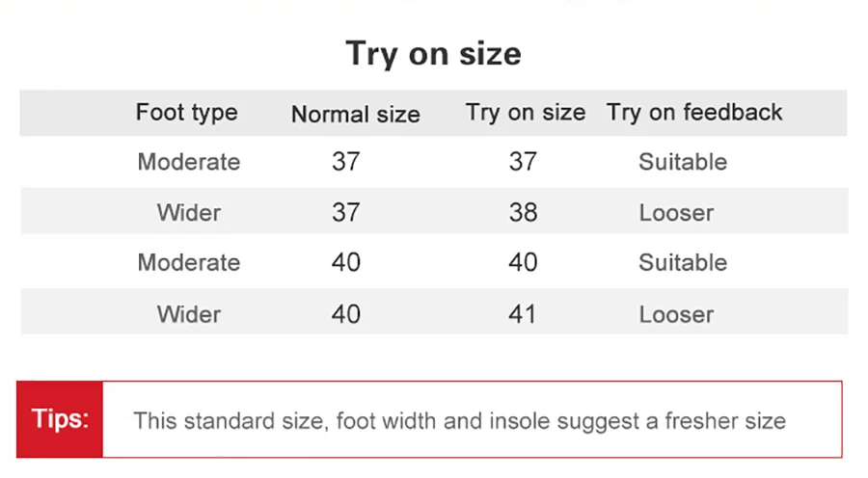Click "Wider" in the row with try-on 38
The height and width of the screenshot is (478, 868).
pos(188,212)
